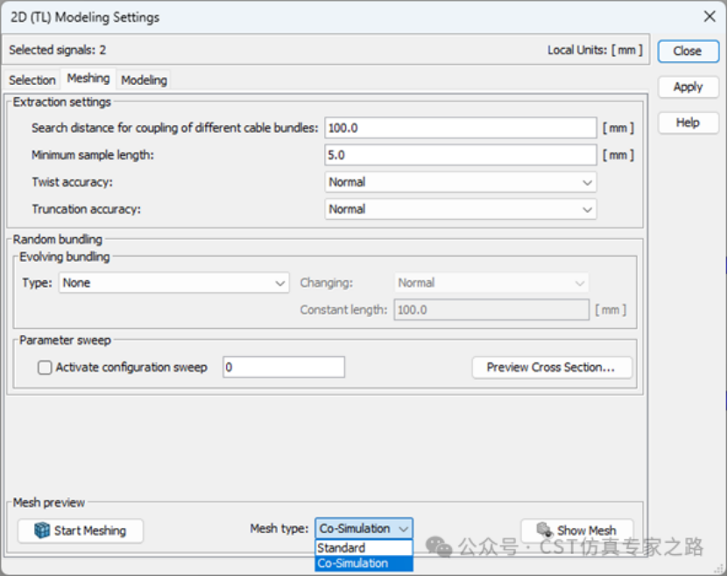Click the 'Random bundling' group title
Screen dimensions: 728x576
[57, 239]
